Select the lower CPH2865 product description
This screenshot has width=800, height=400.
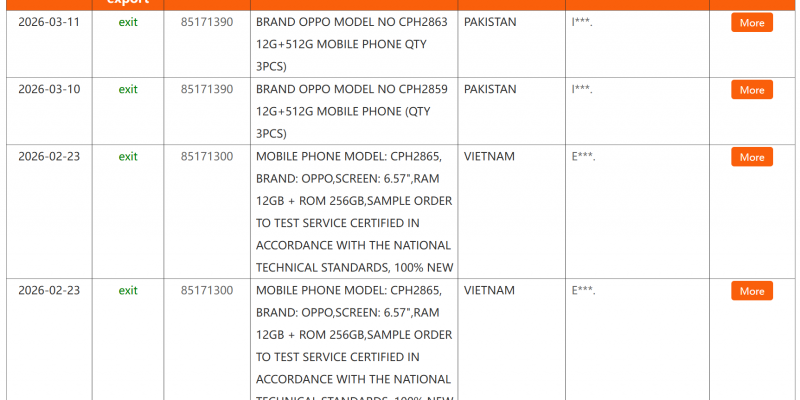[x=354, y=342]
